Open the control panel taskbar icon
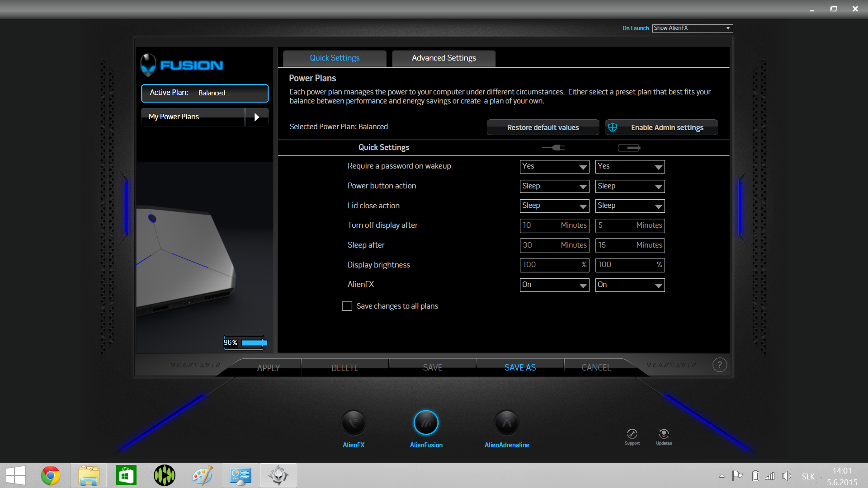Image resolution: width=868 pixels, height=488 pixels. pyautogui.click(x=240, y=475)
